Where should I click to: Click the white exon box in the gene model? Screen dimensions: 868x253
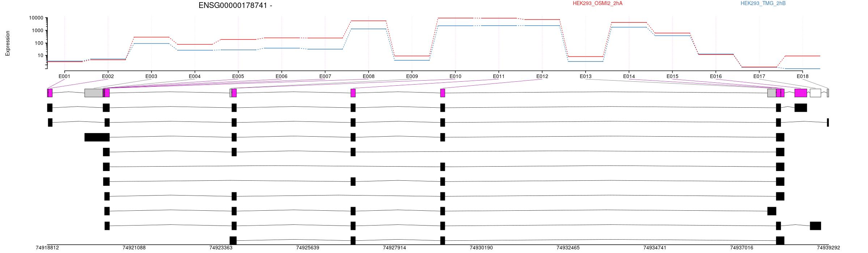pyautogui.click(x=815, y=93)
